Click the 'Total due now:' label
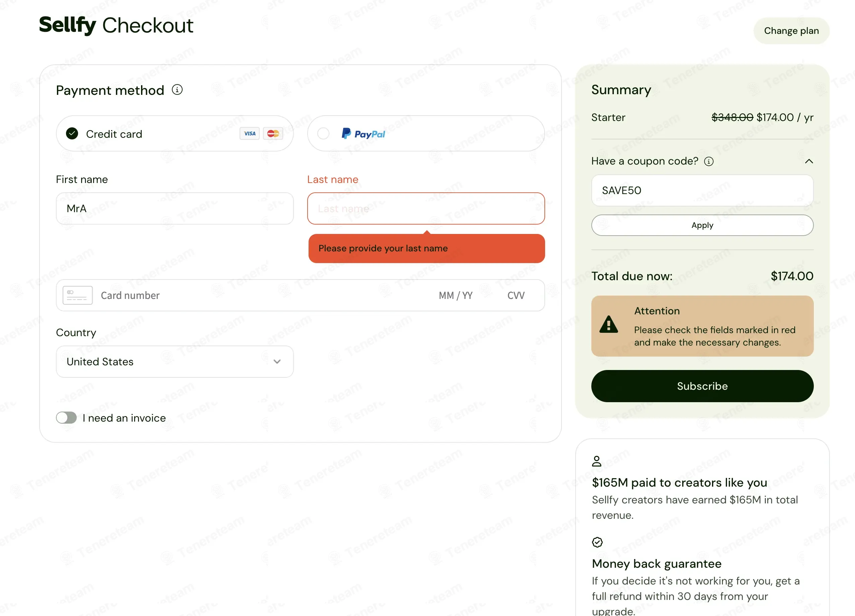 [632, 276]
